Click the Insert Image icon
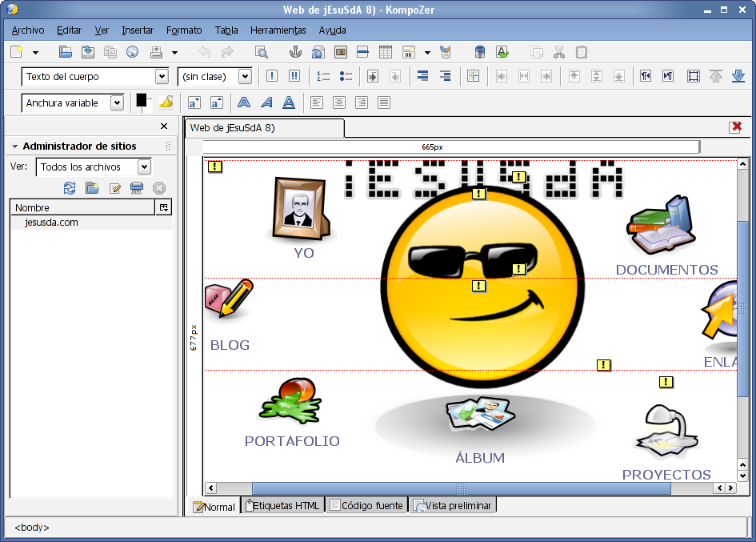Viewport: 756px width, 542px height. [340, 52]
